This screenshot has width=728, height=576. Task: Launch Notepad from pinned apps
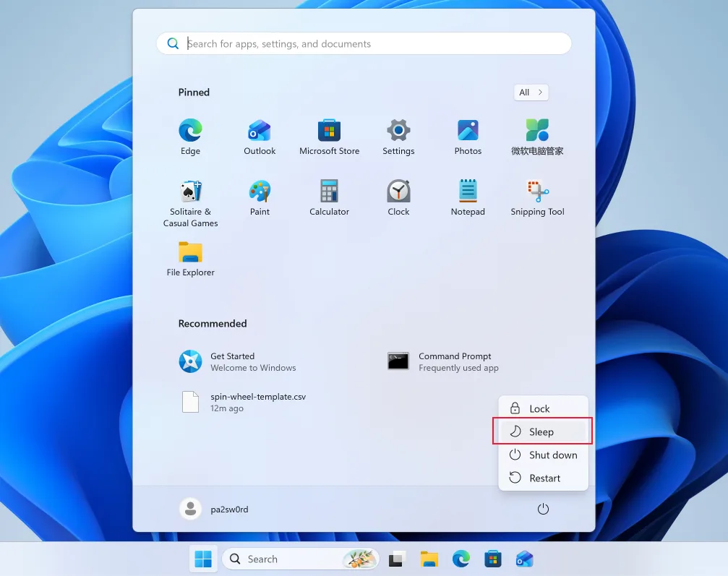(468, 195)
